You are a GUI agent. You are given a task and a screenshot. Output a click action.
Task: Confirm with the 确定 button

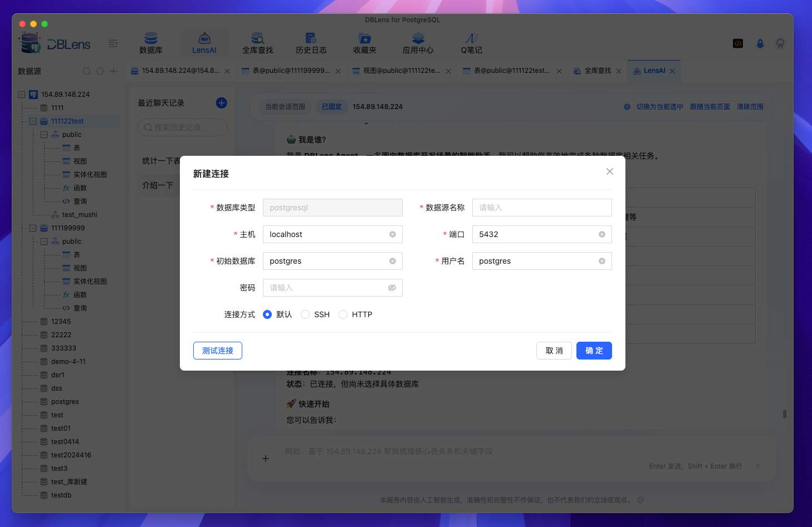[x=594, y=351]
